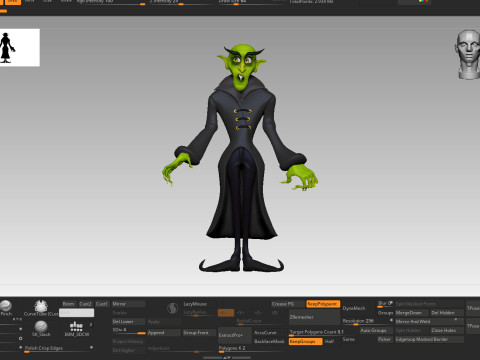
Task: Click the Boon custom tab
Action: click(69, 304)
